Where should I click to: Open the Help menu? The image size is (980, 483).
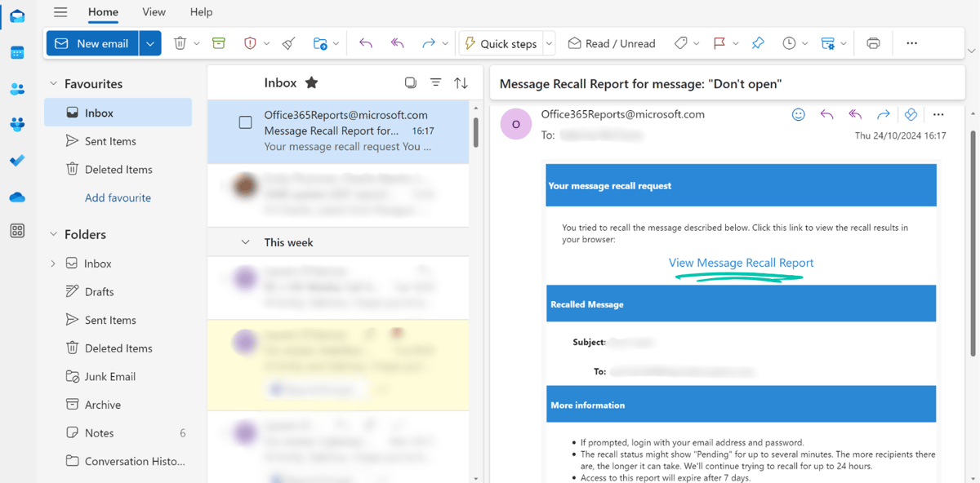tap(201, 12)
